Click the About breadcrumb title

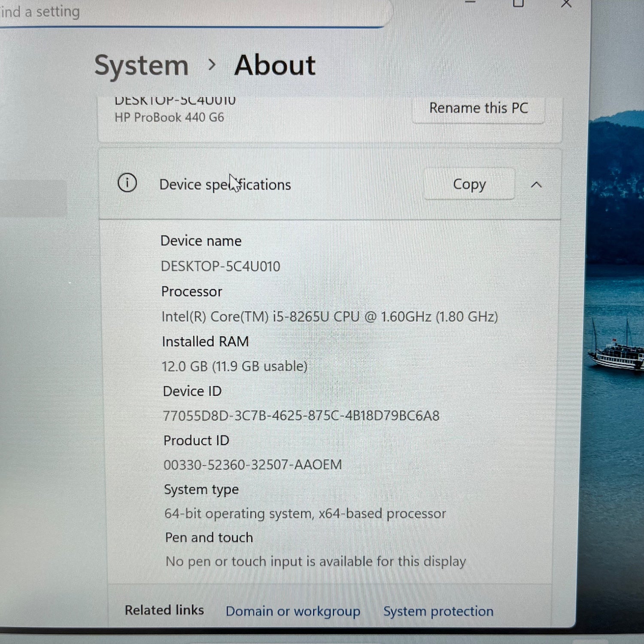pyautogui.click(x=275, y=65)
